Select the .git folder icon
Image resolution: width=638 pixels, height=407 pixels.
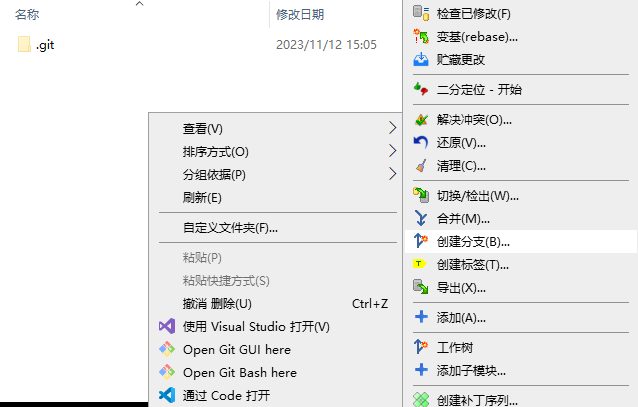[24, 44]
